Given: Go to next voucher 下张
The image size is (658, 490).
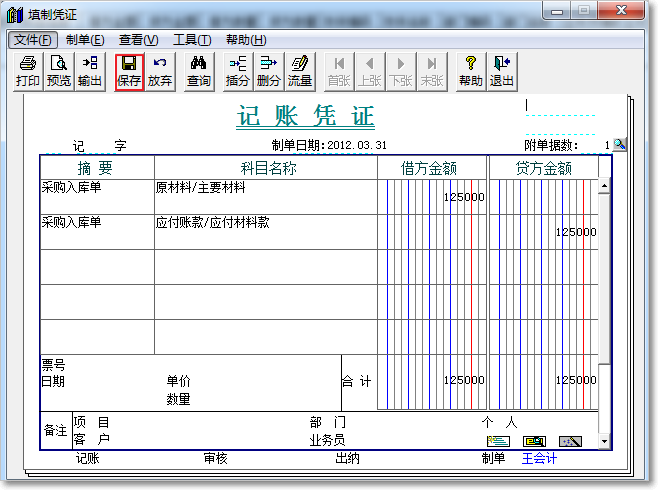Looking at the screenshot, I should coord(401,71).
